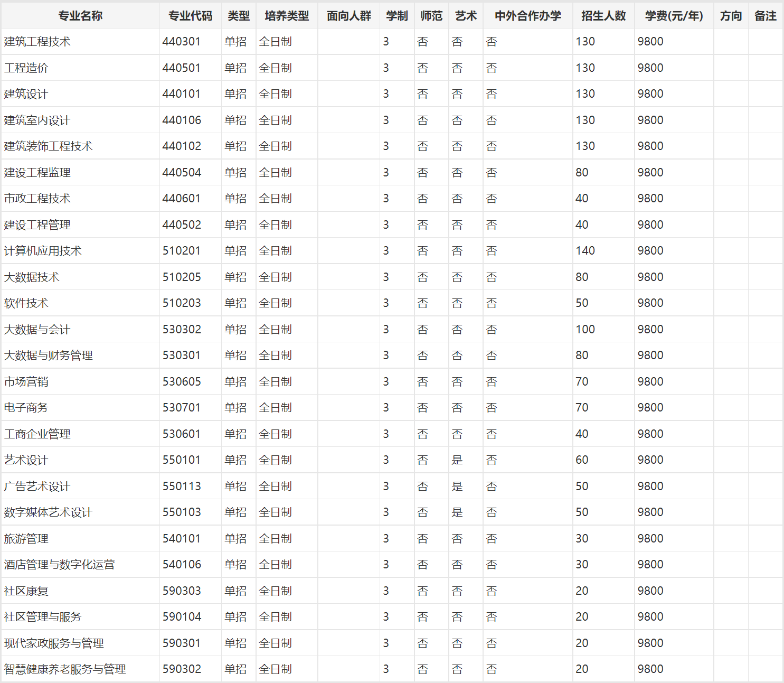Select the 建设工程监理 major name
Viewport: 784px width, 683px height.
point(37,172)
